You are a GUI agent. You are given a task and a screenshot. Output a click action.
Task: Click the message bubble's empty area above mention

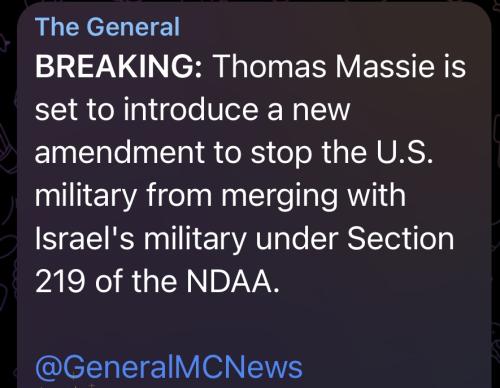point(253,325)
